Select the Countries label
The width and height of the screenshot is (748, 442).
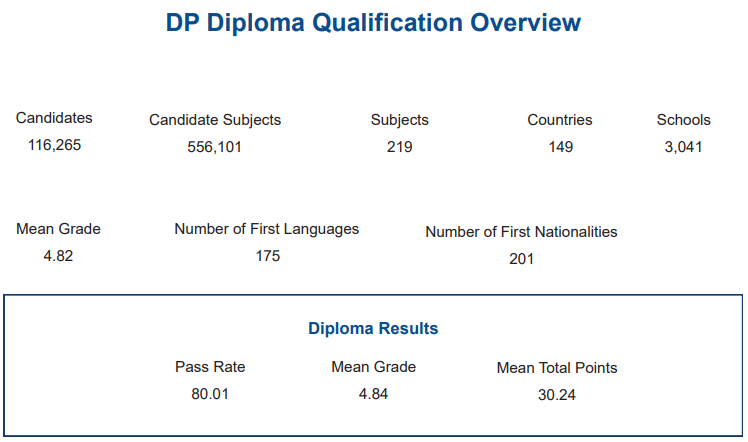pos(560,120)
